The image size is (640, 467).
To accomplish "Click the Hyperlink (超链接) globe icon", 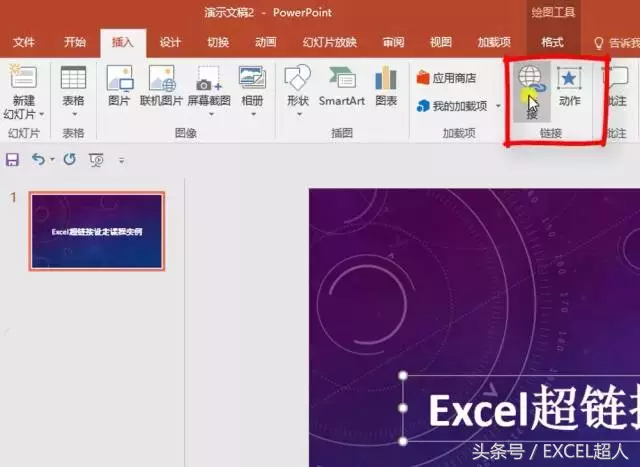I will tap(531, 92).
